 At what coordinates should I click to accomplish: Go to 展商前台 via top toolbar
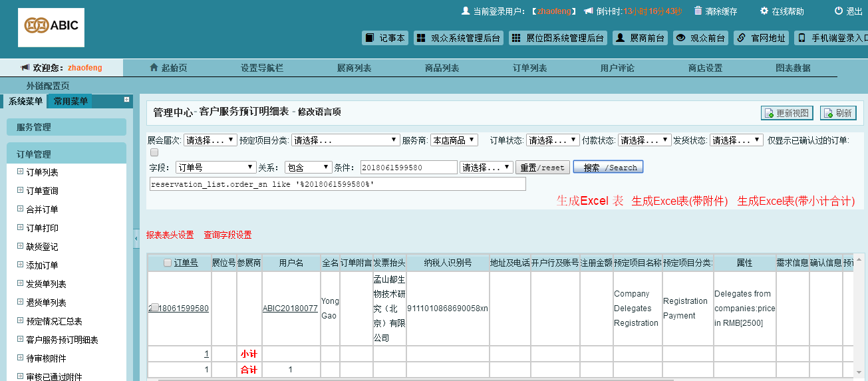(x=641, y=38)
